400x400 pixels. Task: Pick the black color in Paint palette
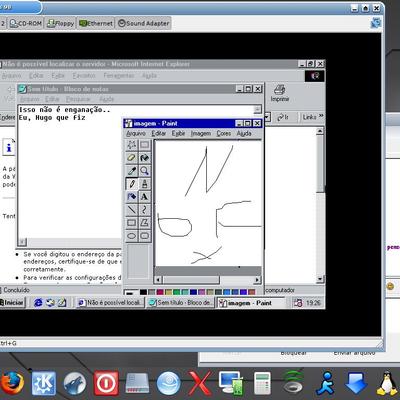click(143, 292)
